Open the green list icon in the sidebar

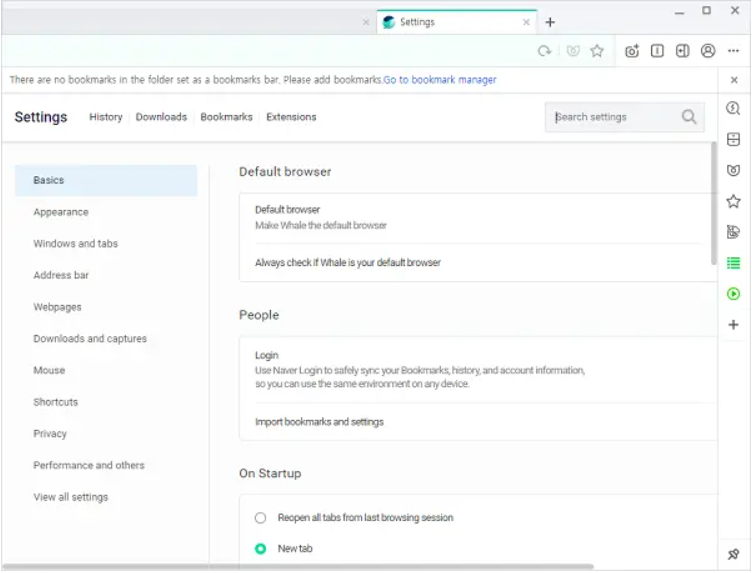tap(733, 263)
